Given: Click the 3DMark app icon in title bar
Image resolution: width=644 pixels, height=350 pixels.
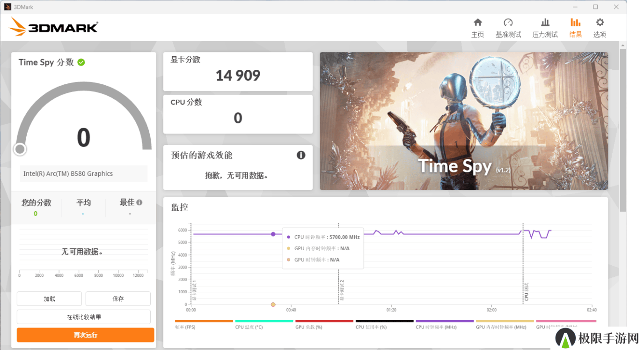Looking at the screenshot, I should (x=7, y=7).
